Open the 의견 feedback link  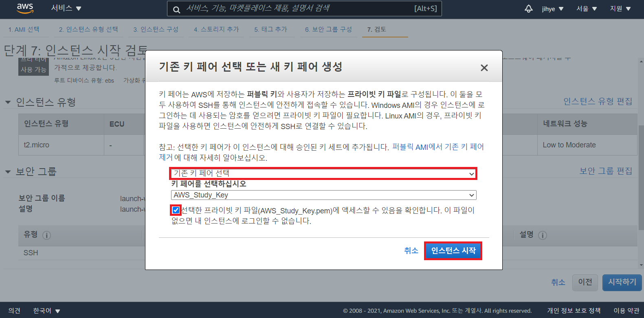pos(14,311)
